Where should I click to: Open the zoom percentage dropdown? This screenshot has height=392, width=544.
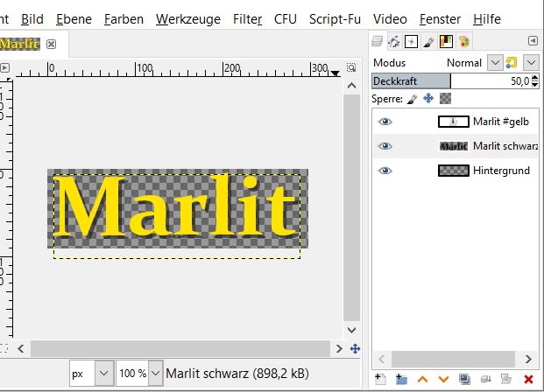coord(153,374)
